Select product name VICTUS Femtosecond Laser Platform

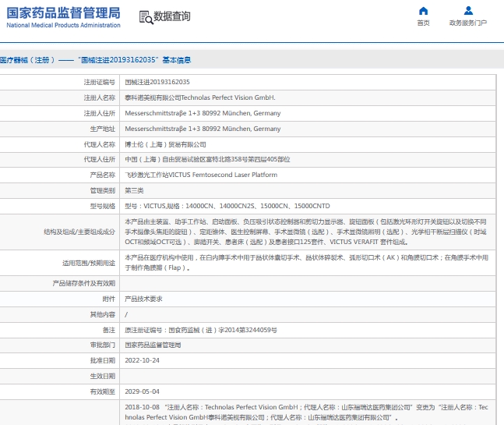point(201,175)
